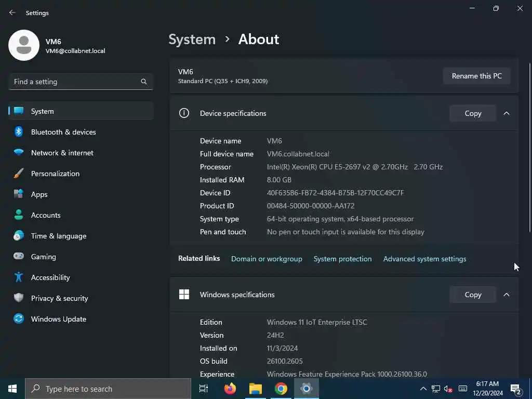Click the OS build value 26100.2605
The width and height of the screenshot is (532, 399).
(x=285, y=361)
